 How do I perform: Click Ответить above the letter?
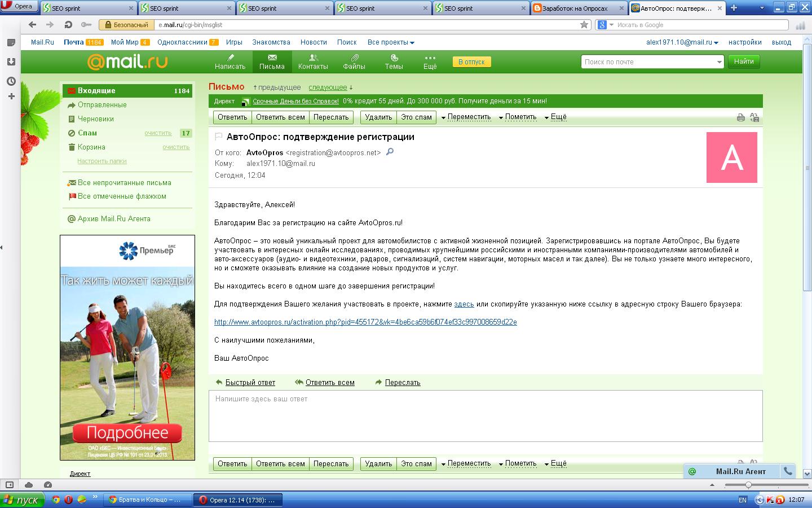(232, 117)
